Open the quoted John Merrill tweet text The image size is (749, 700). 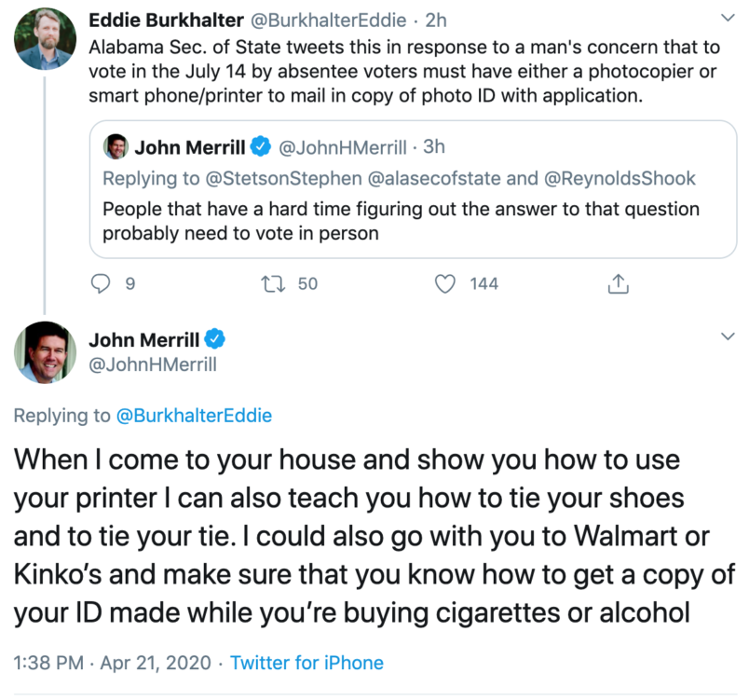point(401,221)
